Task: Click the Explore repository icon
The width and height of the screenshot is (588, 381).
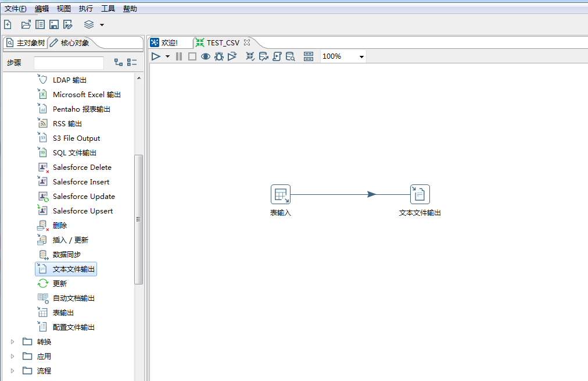Action: tap(40, 25)
